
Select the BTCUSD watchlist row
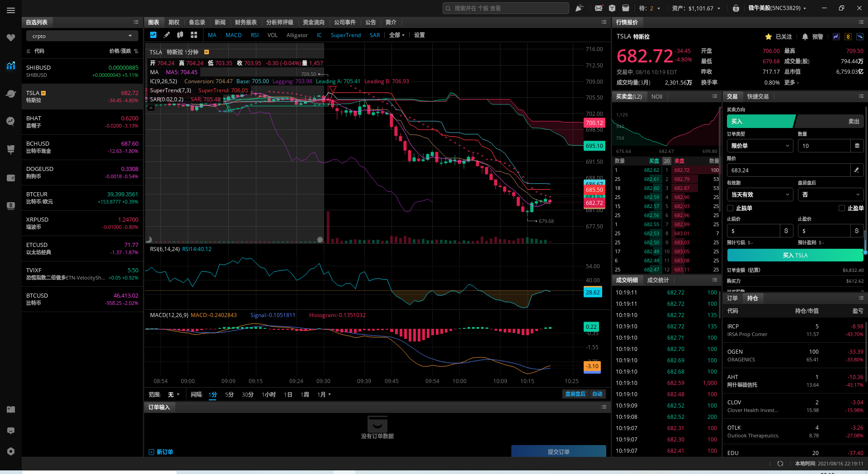click(82, 299)
